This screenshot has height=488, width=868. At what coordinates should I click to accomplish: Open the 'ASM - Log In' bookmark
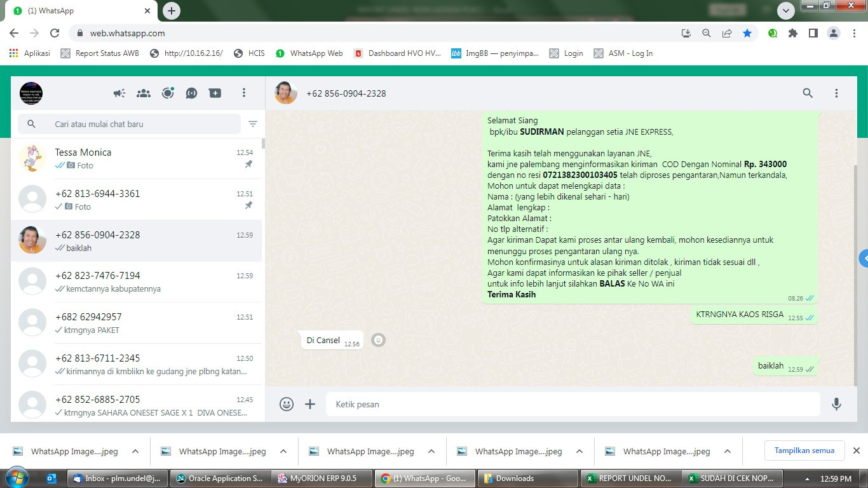tap(623, 53)
